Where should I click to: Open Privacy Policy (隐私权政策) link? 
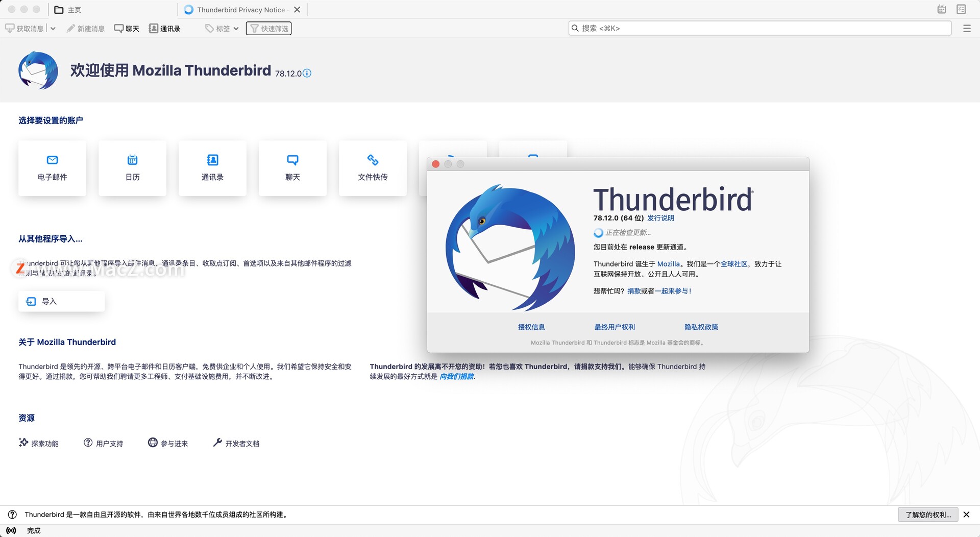(x=701, y=327)
